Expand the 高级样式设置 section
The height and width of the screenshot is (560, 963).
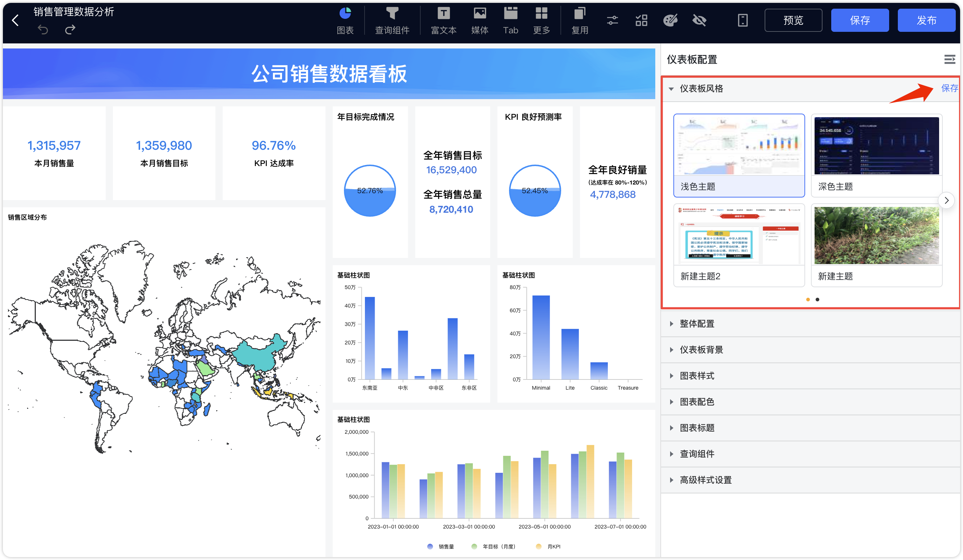[x=810, y=480]
